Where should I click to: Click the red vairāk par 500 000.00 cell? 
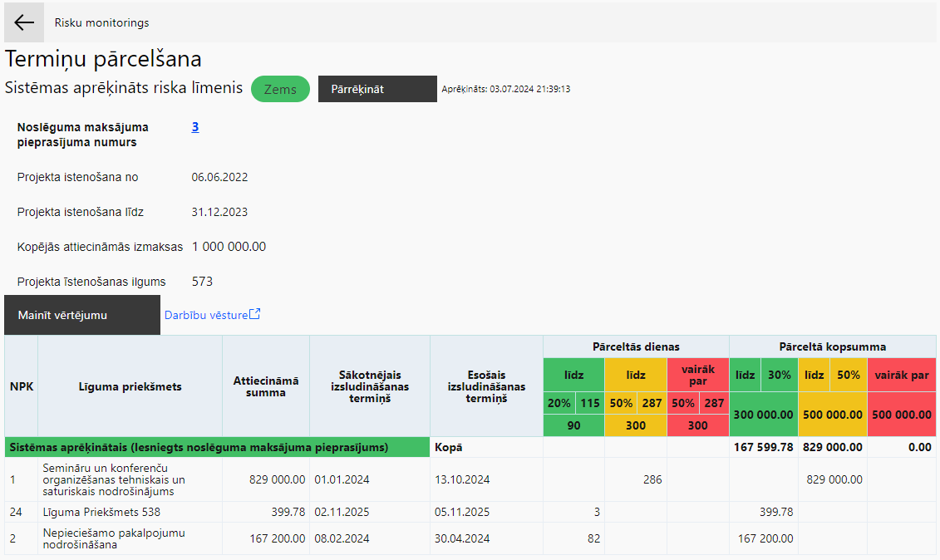pos(902,415)
